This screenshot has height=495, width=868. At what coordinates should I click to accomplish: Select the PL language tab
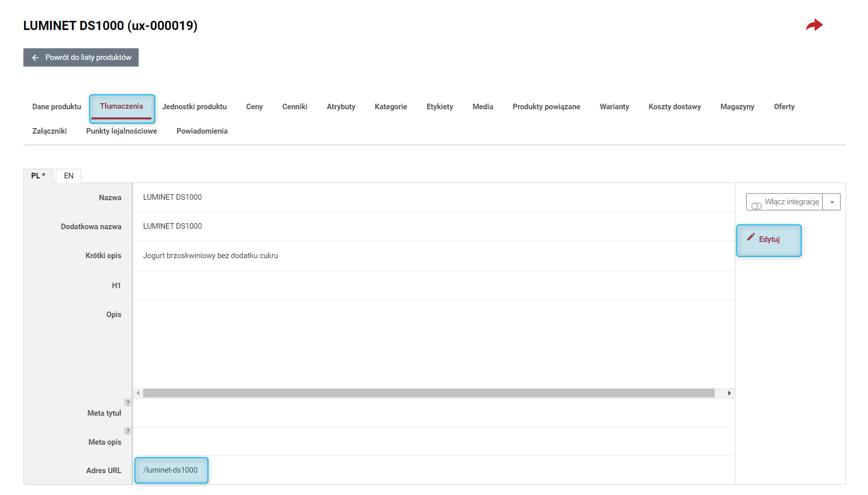[x=38, y=176]
